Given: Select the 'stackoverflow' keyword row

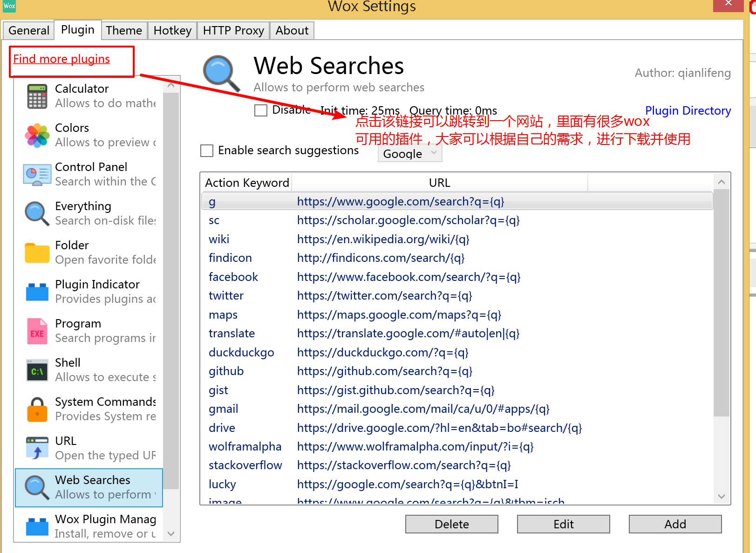Looking at the screenshot, I should pos(457,465).
